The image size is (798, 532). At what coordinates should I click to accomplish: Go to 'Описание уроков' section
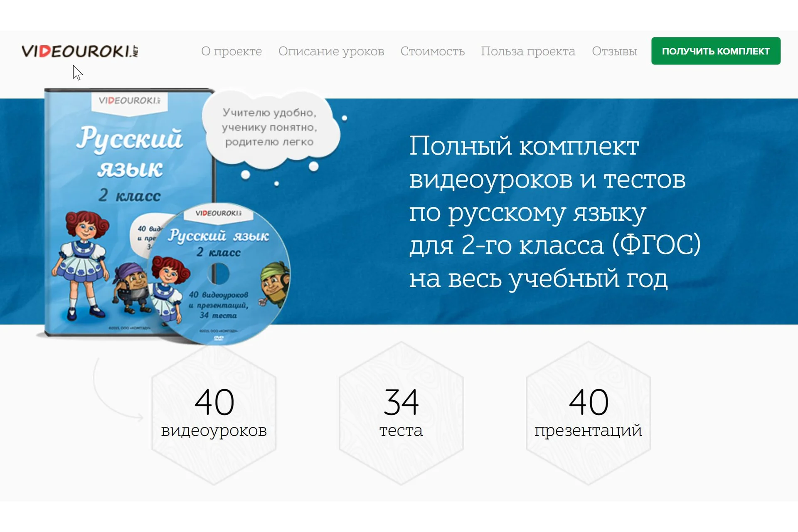pyautogui.click(x=331, y=51)
